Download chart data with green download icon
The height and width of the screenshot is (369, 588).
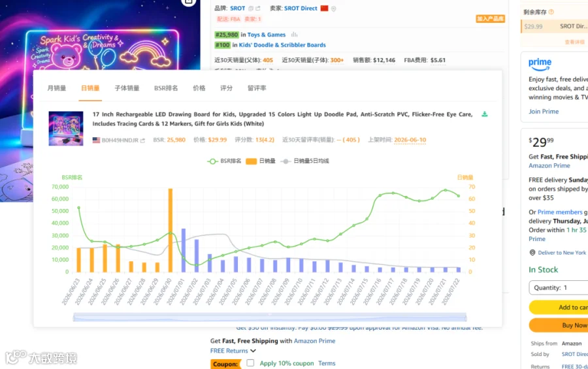click(485, 114)
